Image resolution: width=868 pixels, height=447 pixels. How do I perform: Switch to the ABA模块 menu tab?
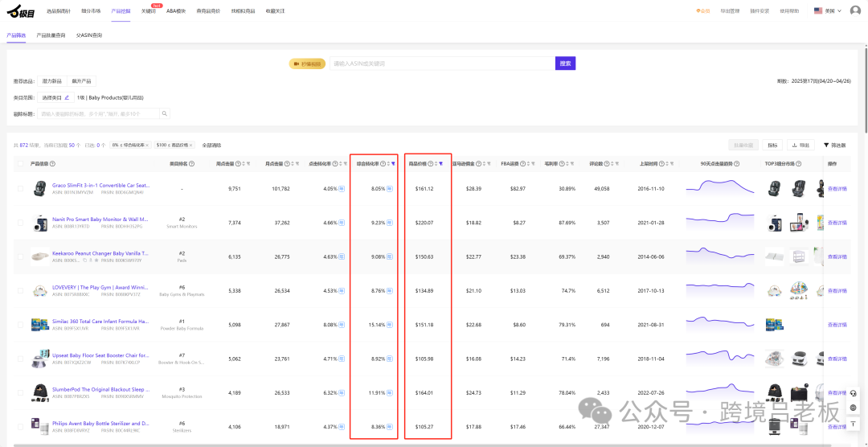coord(174,11)
